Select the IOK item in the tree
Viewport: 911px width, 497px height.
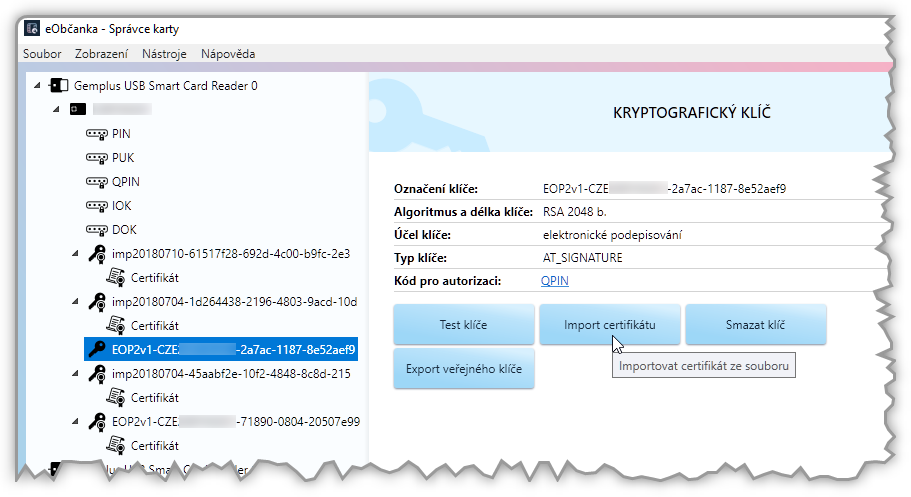pos(121,206)
